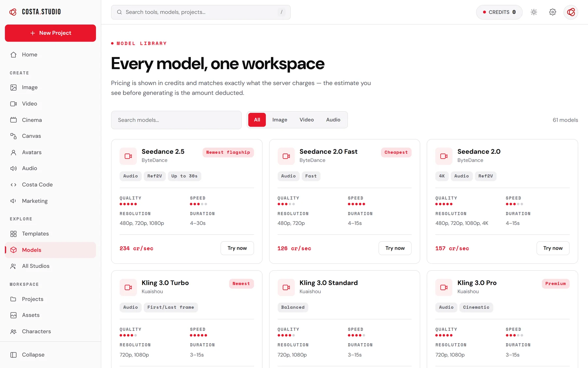Click the Cinematic tag on Kling 3.0 Pro
Screen dimensions: 588x368
[x=476, y=307]
